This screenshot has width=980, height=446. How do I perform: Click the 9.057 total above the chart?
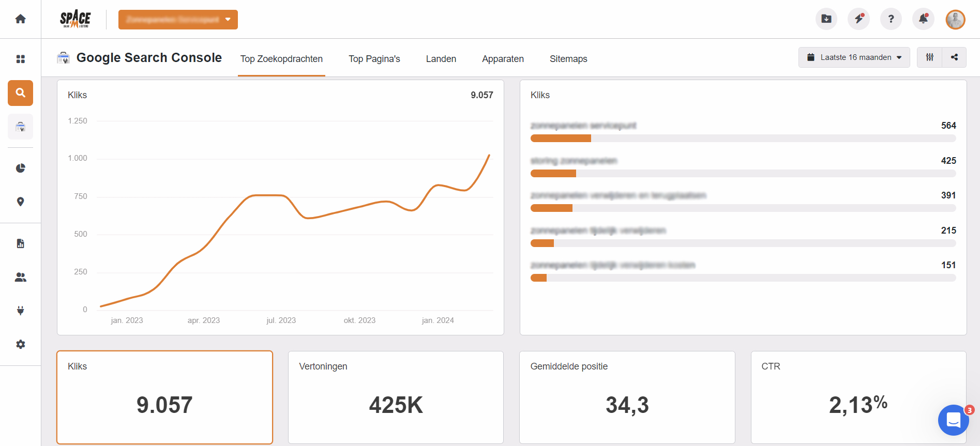tap(482, 95)
